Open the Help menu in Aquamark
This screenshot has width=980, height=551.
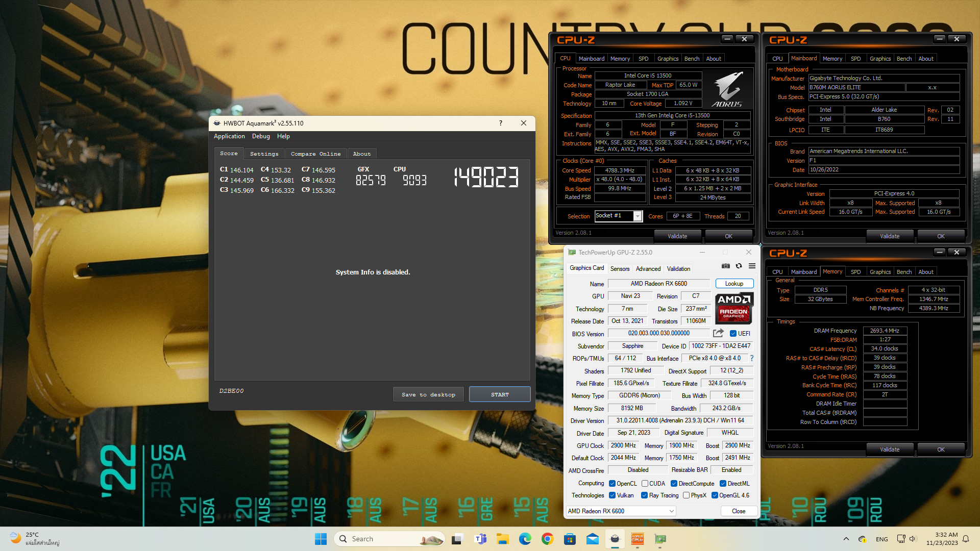click(x=283, y=136)
